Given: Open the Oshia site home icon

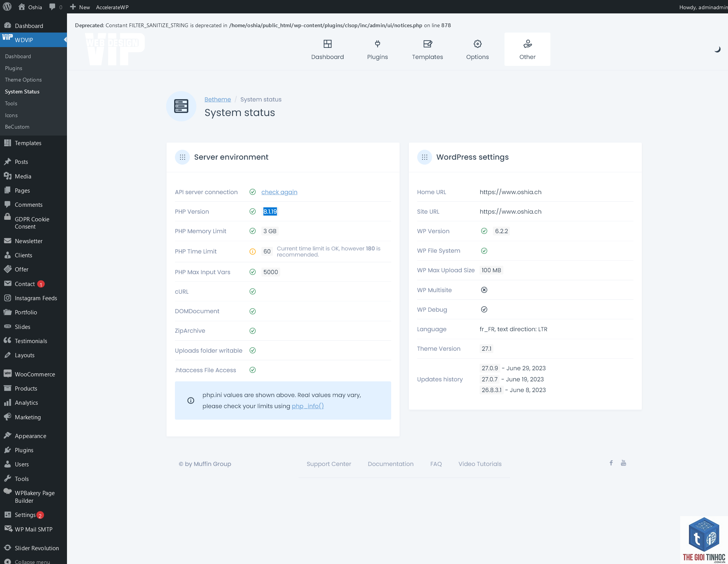Looking at the screenshot, I should [x=22, y=7].
